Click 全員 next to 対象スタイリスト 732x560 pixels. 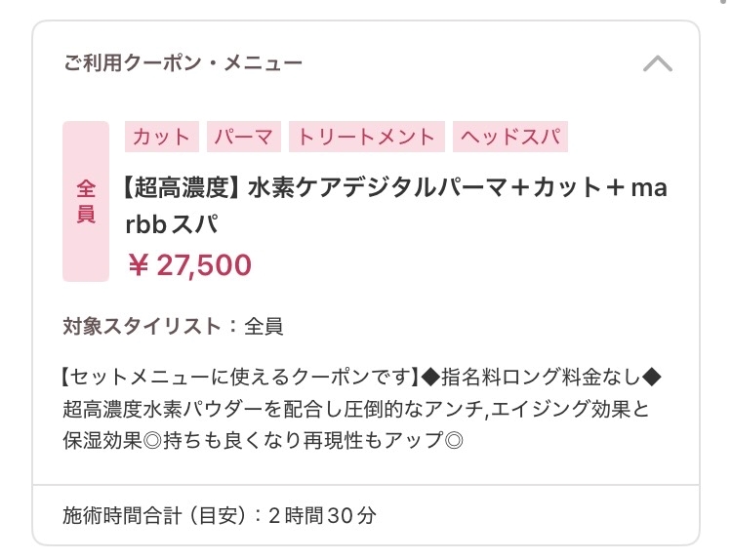tap(264, 326)
